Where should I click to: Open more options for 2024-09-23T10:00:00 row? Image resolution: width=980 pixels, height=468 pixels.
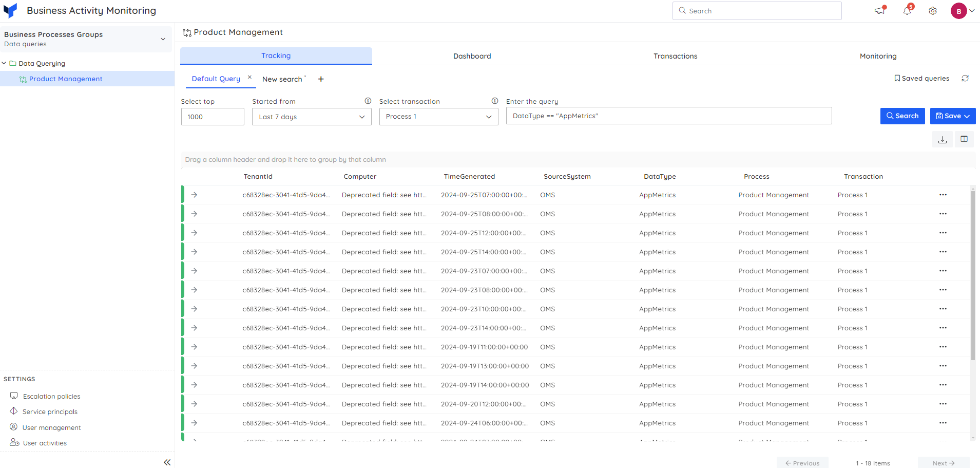coord(943,309)
